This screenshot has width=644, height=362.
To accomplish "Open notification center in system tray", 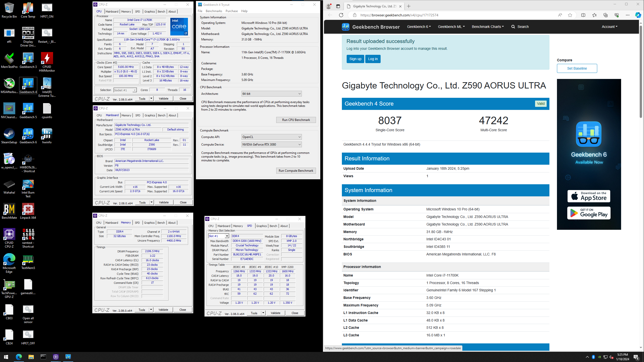I will click(636, 357).
